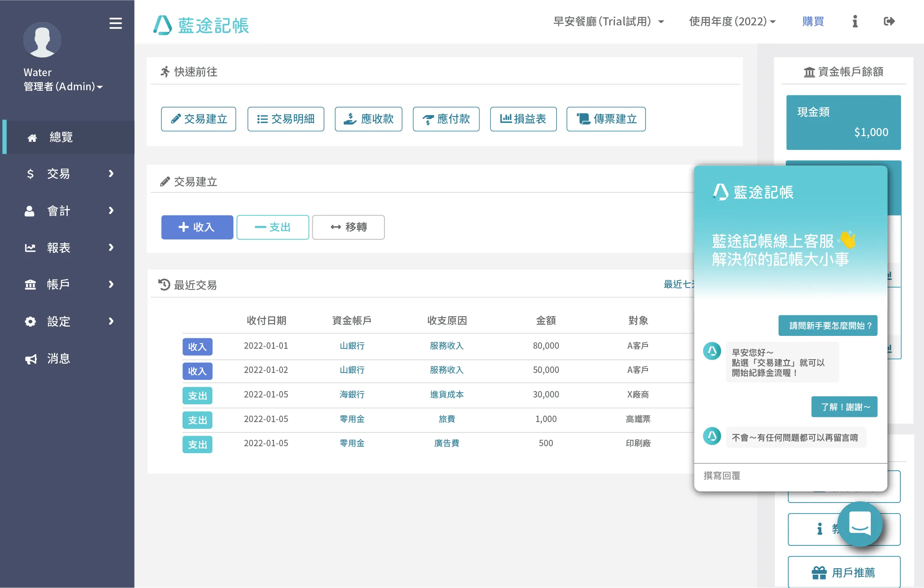Select the 收入 transaction type button
Image resolution: width=924 pixels, height=588 pixels.
[197, 227]
